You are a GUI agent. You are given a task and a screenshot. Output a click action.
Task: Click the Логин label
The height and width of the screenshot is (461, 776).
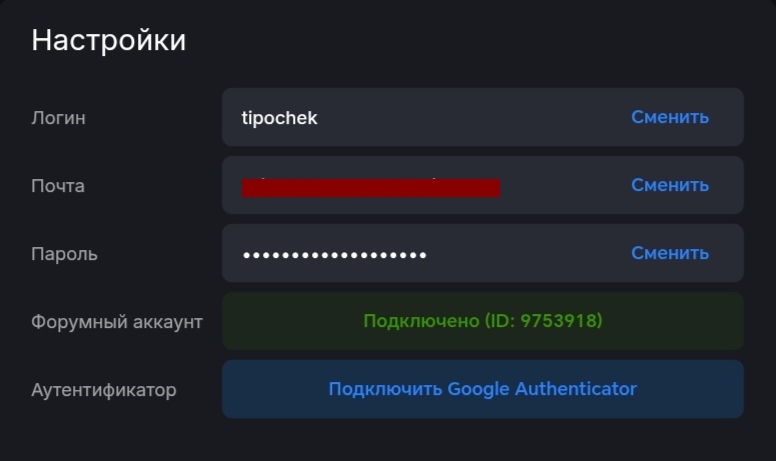tap(58, 118)
